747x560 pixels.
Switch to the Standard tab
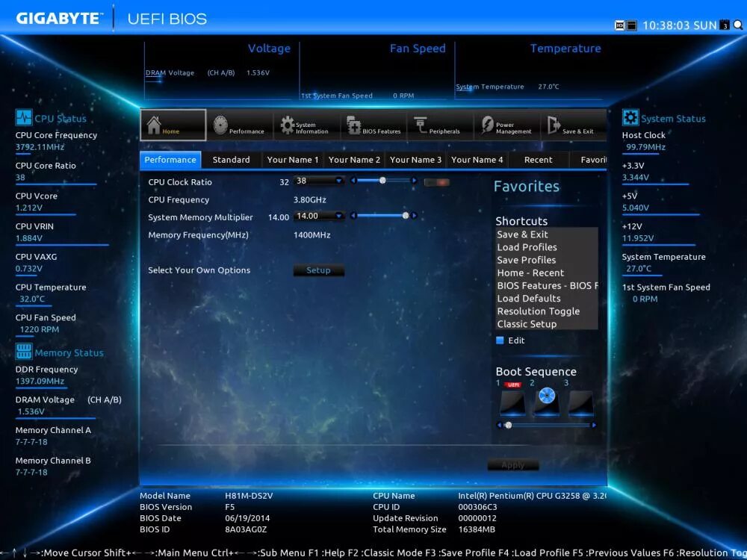(231, 160)
